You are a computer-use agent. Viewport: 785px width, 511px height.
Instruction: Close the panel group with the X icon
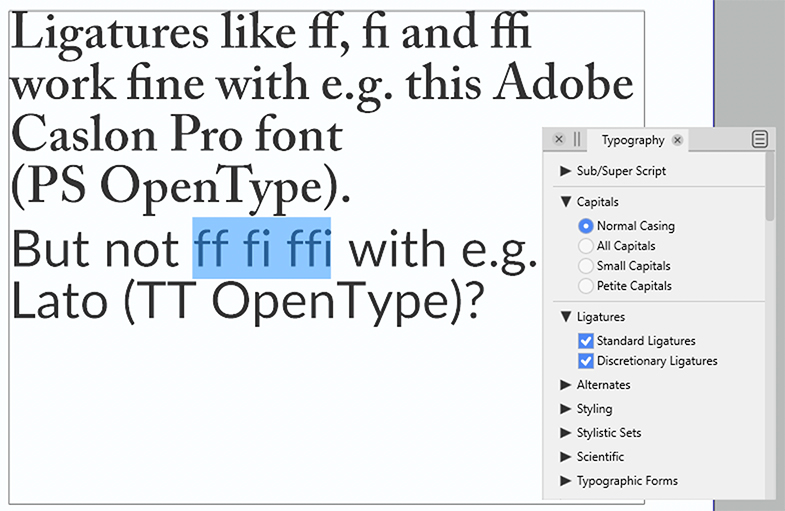point(559,140)
